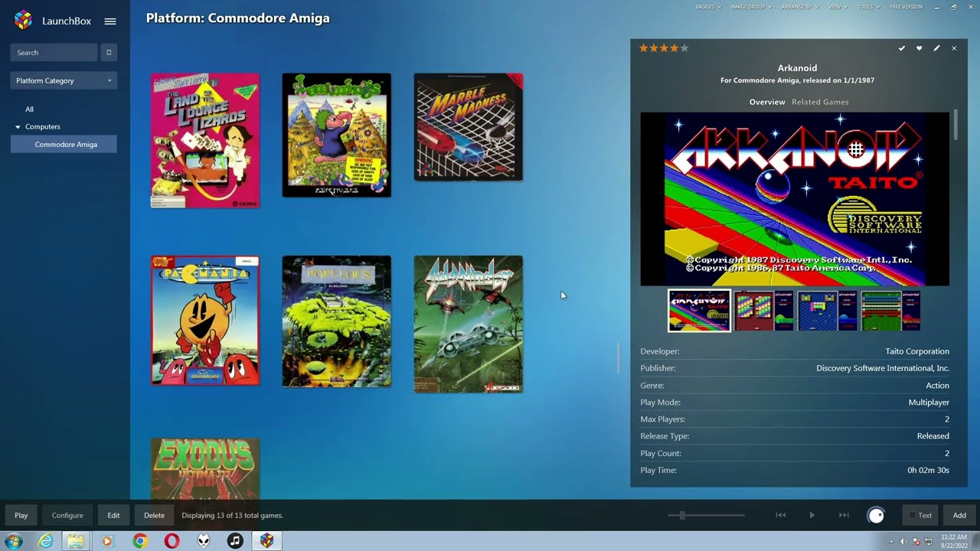The height and width of the screenshot is (551, 980).
Task: Click the search options button beside Search
Action: tap(109, 52)
